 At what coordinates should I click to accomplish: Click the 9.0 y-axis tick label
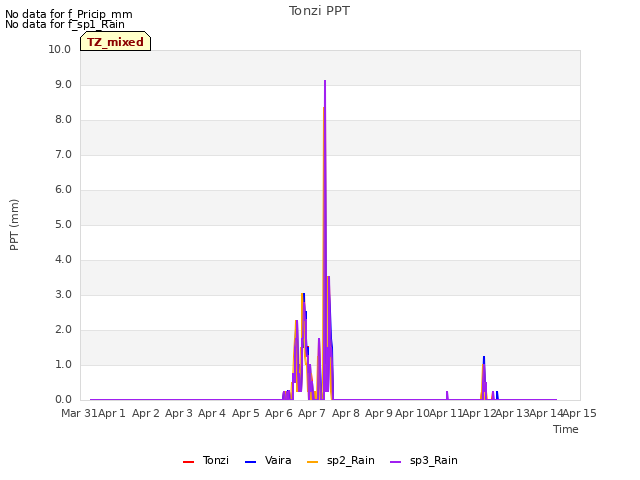click(x=63, y=84)
